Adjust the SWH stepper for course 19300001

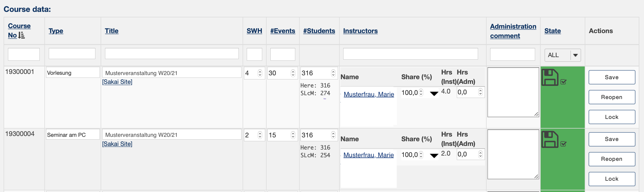(260, 73)
